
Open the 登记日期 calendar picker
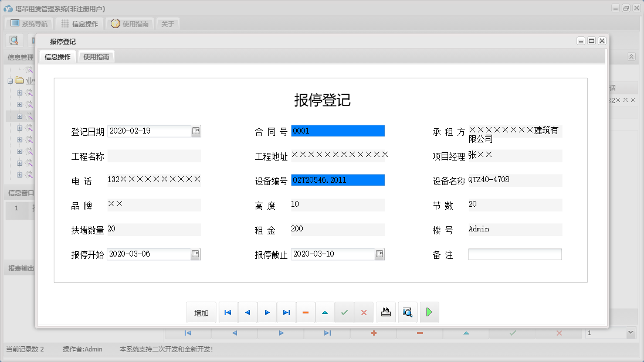196,131
